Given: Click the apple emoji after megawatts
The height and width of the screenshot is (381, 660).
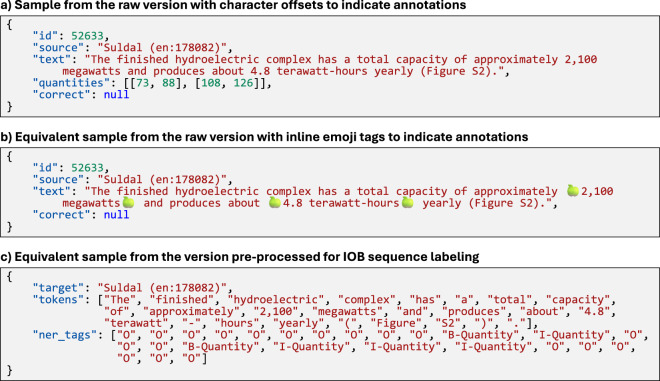Looking at the screenshot, I should (128, 202).
